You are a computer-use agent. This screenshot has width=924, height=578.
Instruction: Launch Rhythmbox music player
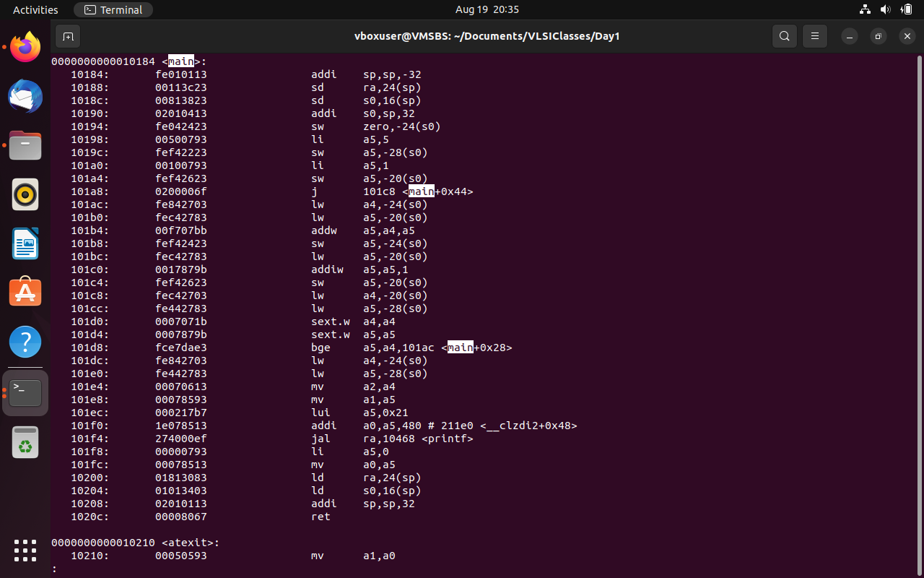pos(25,194)
